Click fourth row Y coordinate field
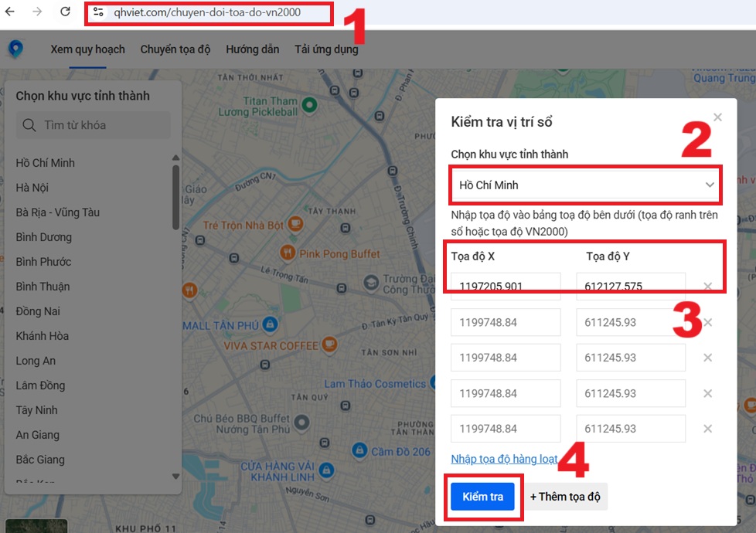The height and width of the screenshot is (533, 756). tap(631, 393)
